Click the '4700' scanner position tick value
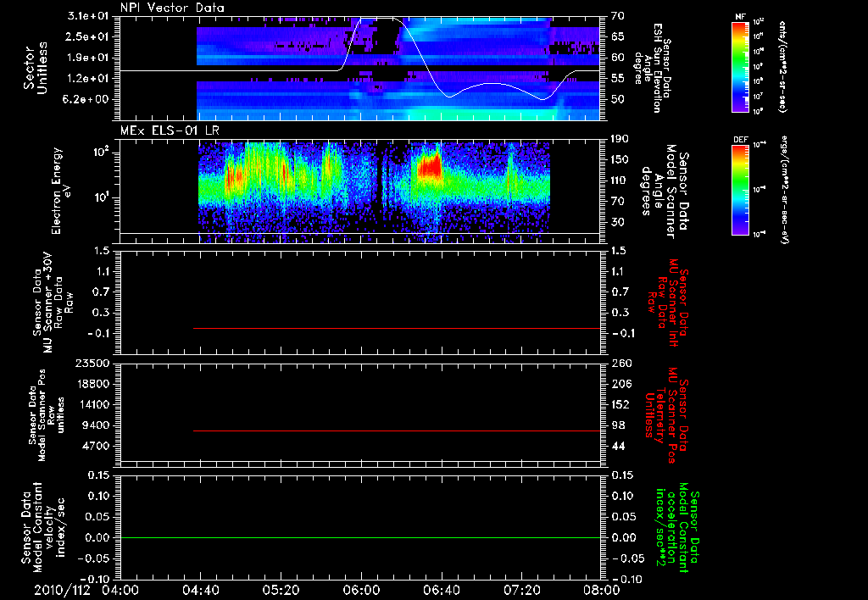868x600 pixels. click(x=96, y=446)
